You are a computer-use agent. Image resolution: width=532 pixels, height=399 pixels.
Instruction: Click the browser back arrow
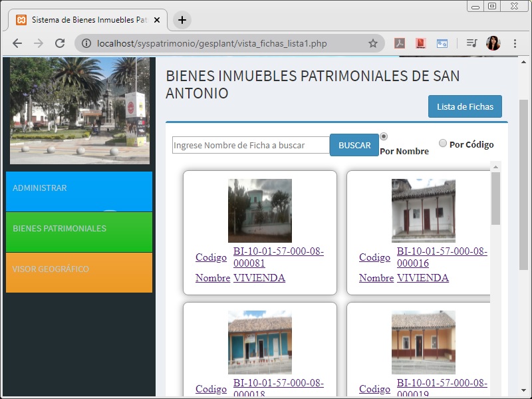(17, 43)
